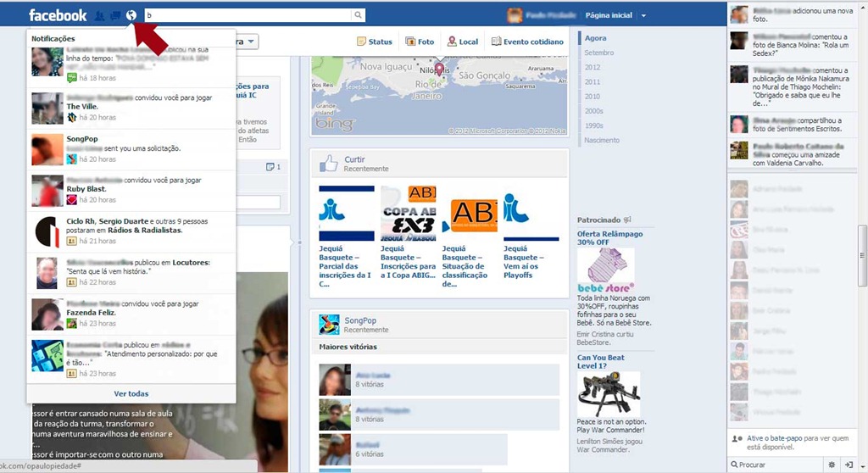Click avatar of 6 vitórias player
The width and height of the screenshot is (868, 473).
tap(334, 449)
